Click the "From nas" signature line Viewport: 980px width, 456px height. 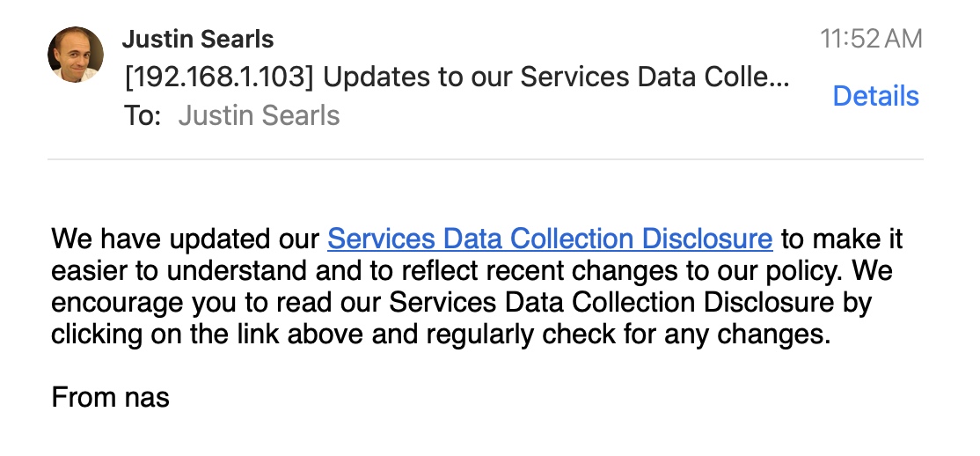click(111, 397)
